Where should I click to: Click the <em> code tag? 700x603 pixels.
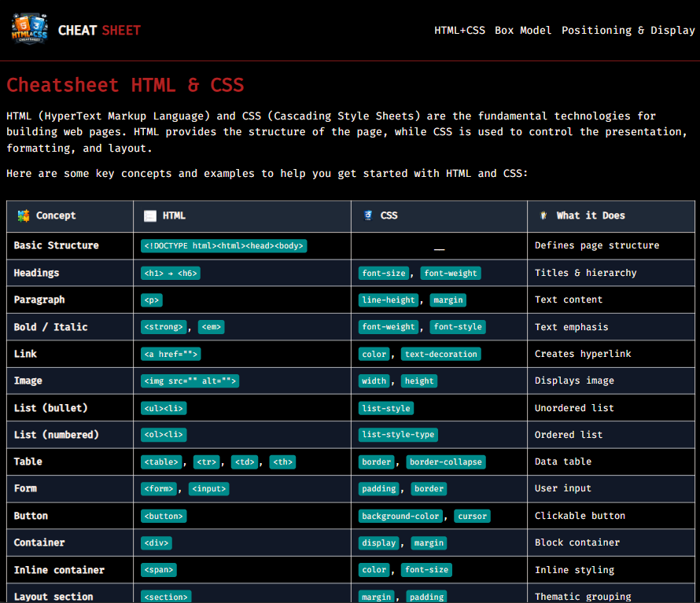tap(211, 327)
